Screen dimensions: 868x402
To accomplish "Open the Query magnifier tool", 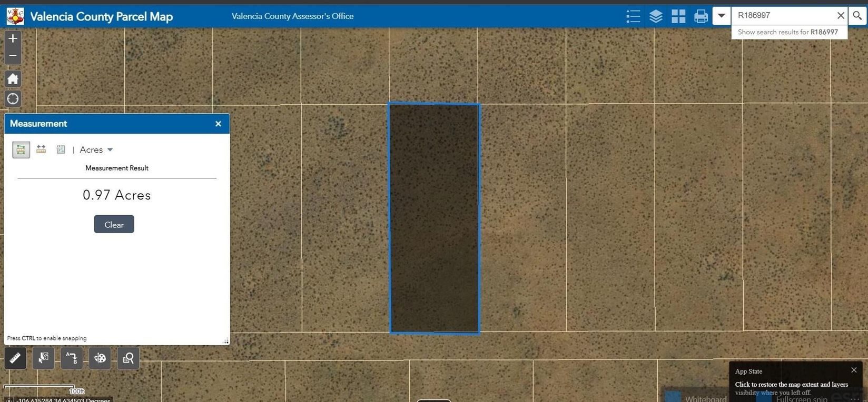I will point(128,358).
